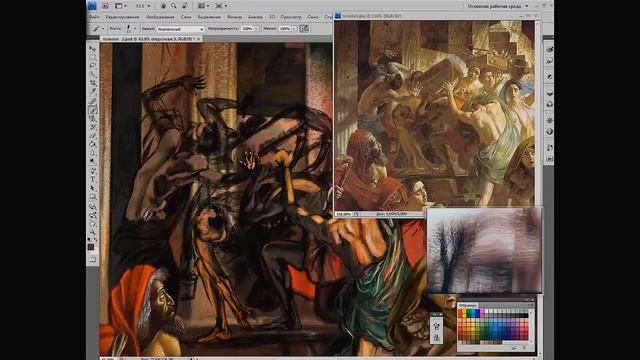Select the Shape tool in toolbox
The height and width of the screenshot is (360, 640).
tap(93, 197)
